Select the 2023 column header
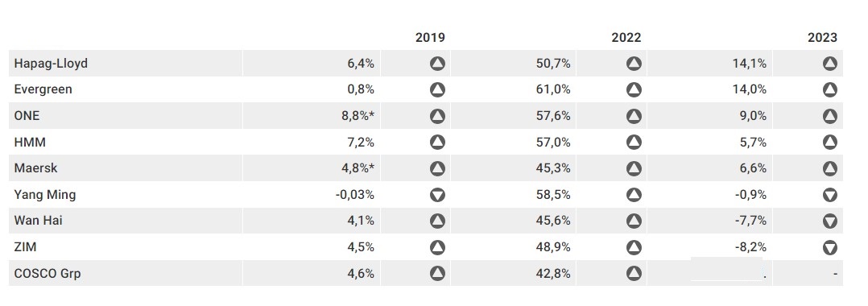868x306 pixels. click(823, 38)
